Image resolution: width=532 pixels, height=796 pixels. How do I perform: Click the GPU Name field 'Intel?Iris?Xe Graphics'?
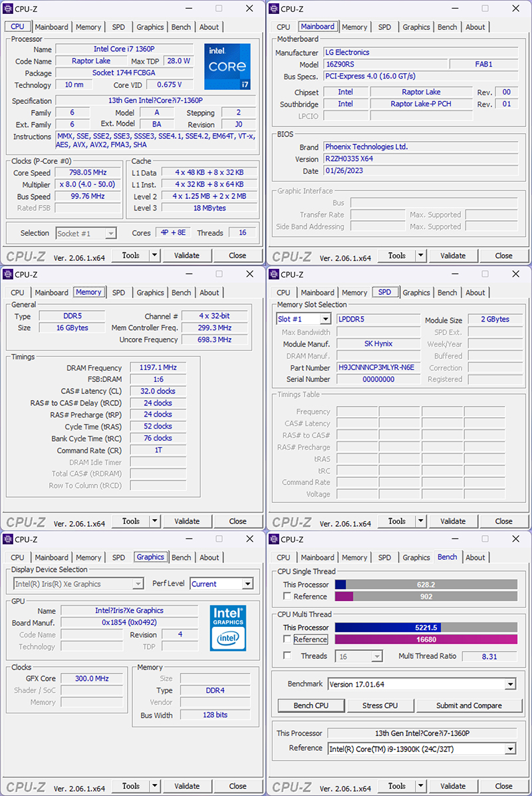(129, 611)
